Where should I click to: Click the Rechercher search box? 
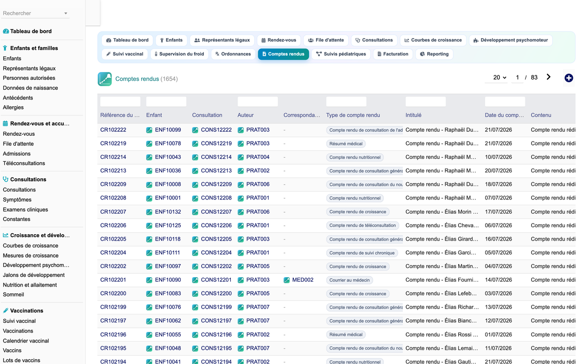(x=35, y=13)
